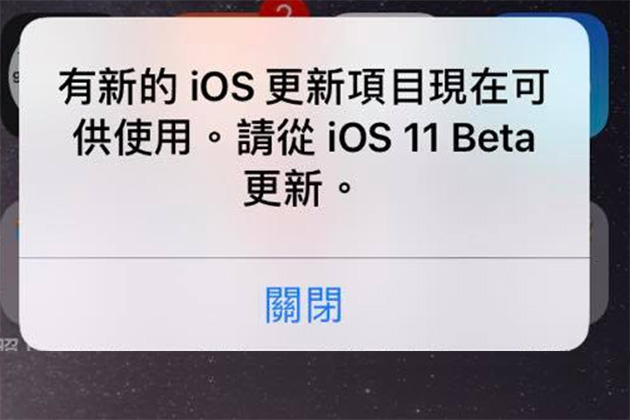Tap the 'iOS 11 Beta' text in alert
This screenshot has width=630, height=420.
[431, 139]
